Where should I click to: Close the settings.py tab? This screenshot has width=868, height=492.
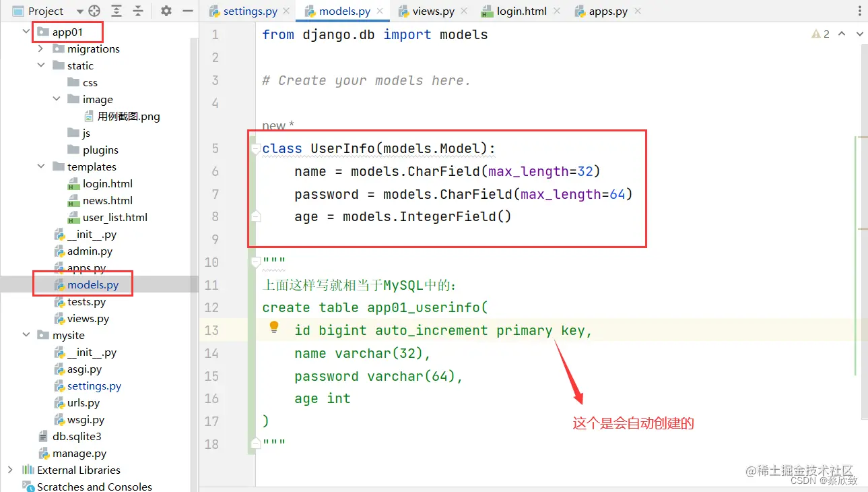pos(286,11)
